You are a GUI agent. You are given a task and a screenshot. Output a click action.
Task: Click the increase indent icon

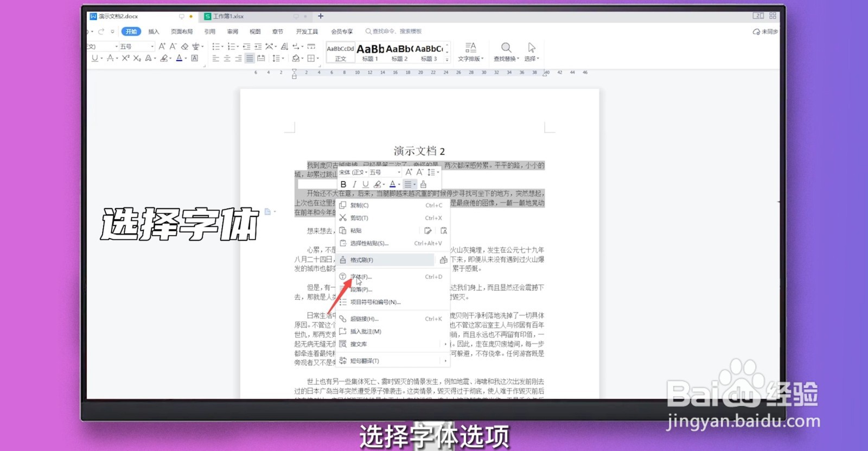(258, 47)
